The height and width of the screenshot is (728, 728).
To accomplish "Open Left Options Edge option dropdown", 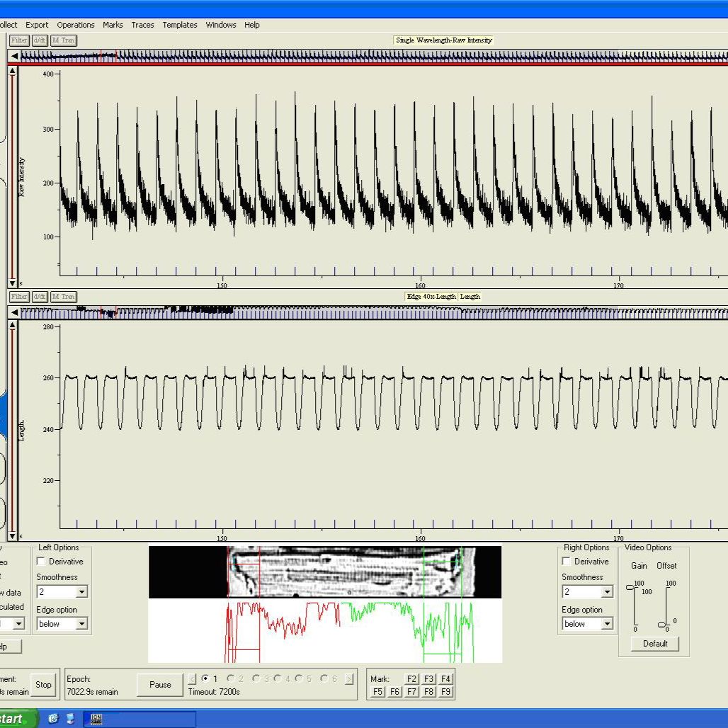I will tap(81, 624).
